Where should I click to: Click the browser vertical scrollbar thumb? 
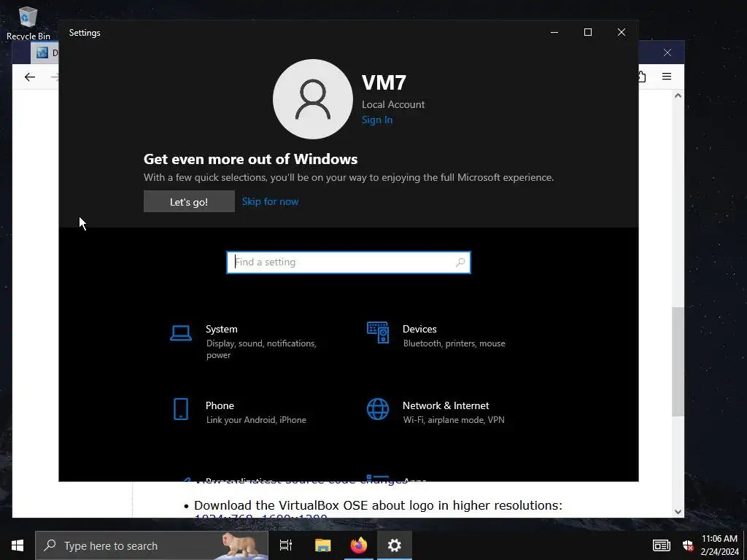(678, 362)
